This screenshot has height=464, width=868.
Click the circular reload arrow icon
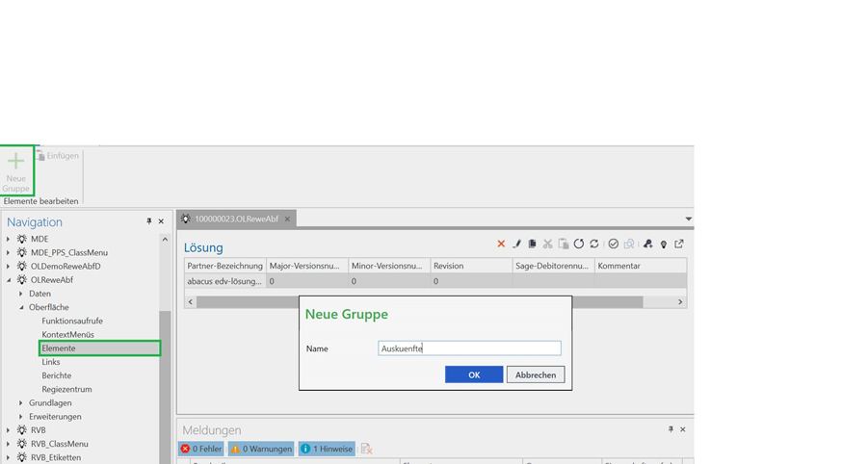[x=579, y=245]
